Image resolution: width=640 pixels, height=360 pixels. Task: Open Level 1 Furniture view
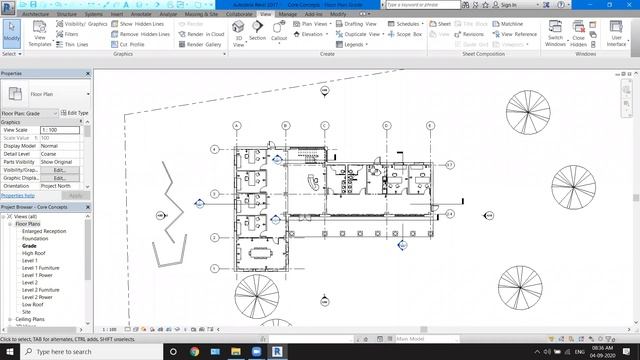pyautogui.click(x=40, y=268)
